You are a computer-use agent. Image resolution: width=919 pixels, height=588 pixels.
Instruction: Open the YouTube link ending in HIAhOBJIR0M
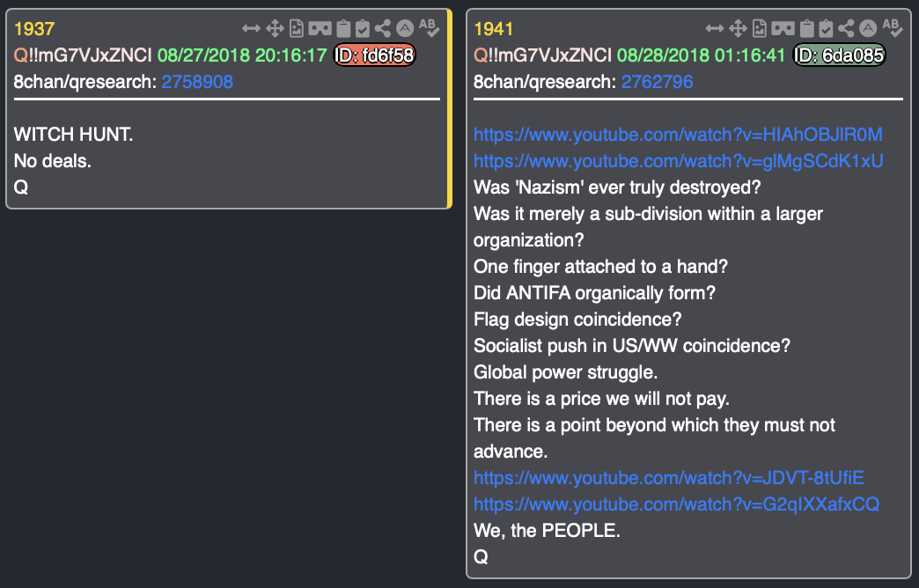pos(678,135)
